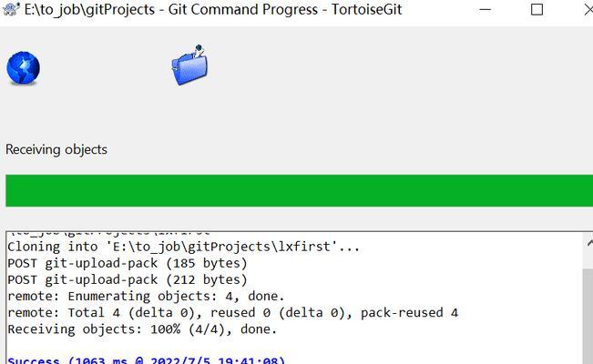
Task: Click the log output scrollbar up arrow
Action: (x=588, y=244)
